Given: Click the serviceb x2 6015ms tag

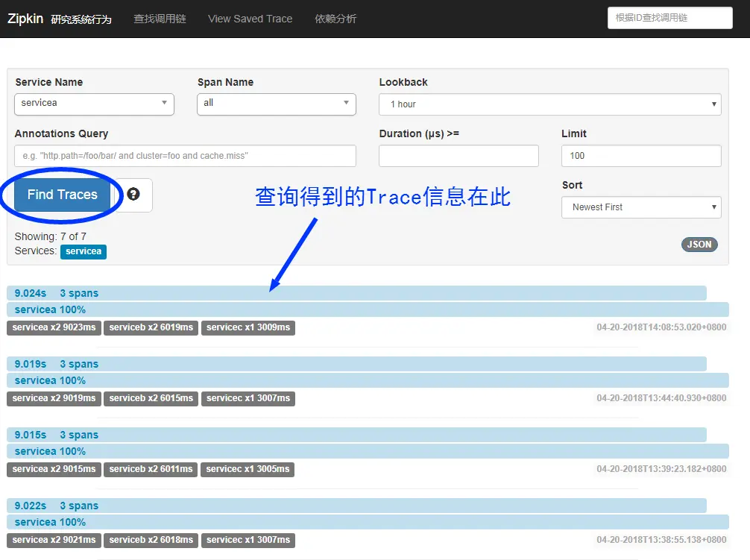Looking at the screenshot, I should [151, 398].
